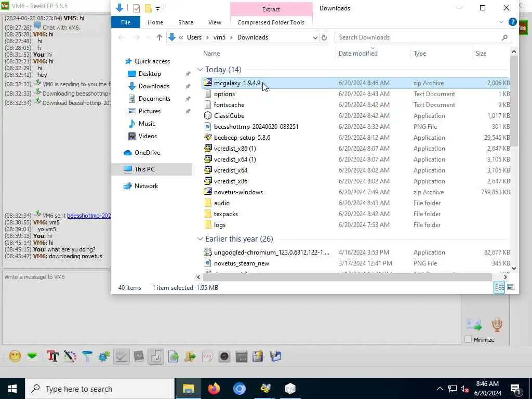
Task: Click the Write a message to VM6 field
Action: 231,307
